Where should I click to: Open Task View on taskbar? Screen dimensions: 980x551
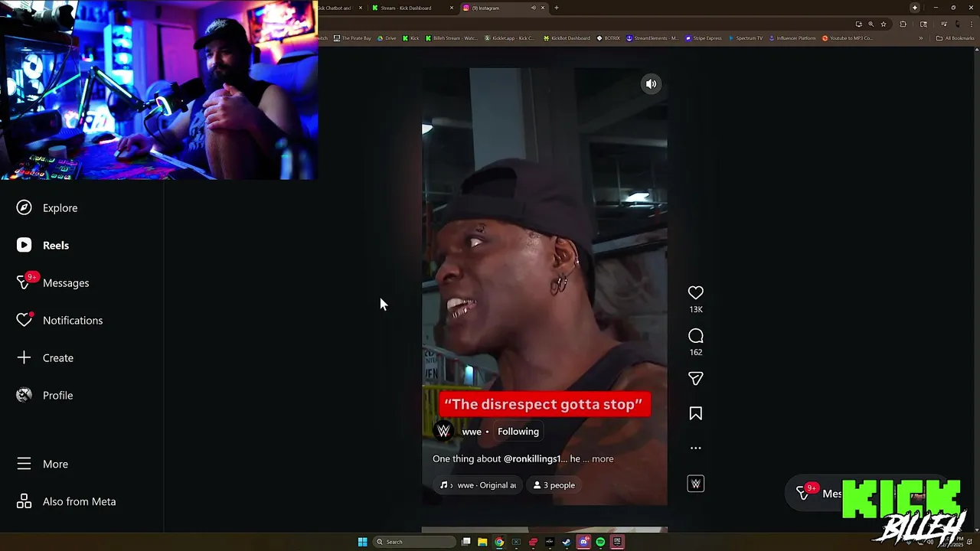465,542
